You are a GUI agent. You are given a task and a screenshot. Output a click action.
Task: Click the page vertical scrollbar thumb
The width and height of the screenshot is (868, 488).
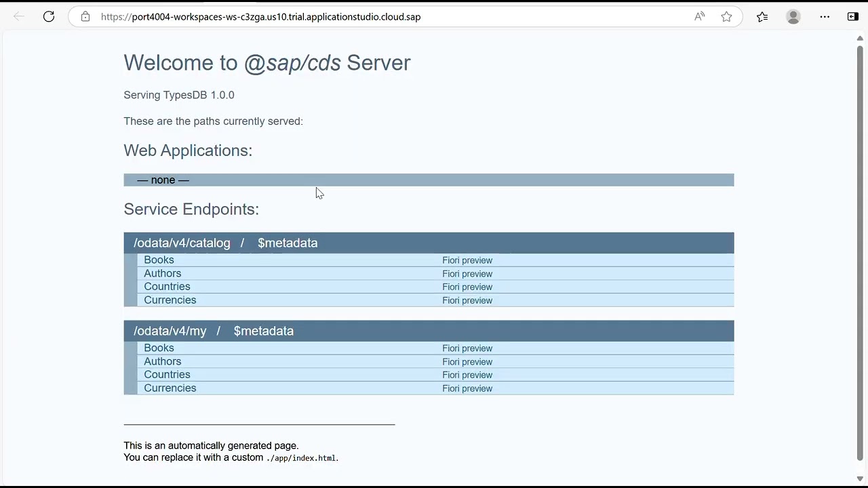coord(860,252)
